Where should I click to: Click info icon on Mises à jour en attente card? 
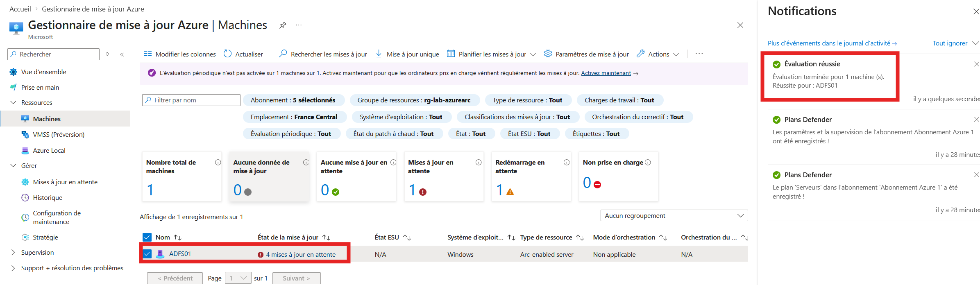point(479,162)
